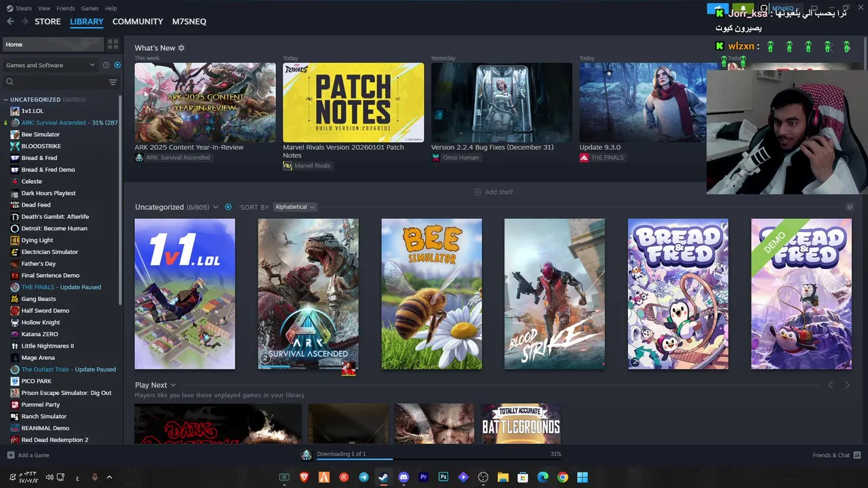The width and height of the screenshot is (868, 488).
Task: Open Friends & Chat
Action: (x=836, y=455)
